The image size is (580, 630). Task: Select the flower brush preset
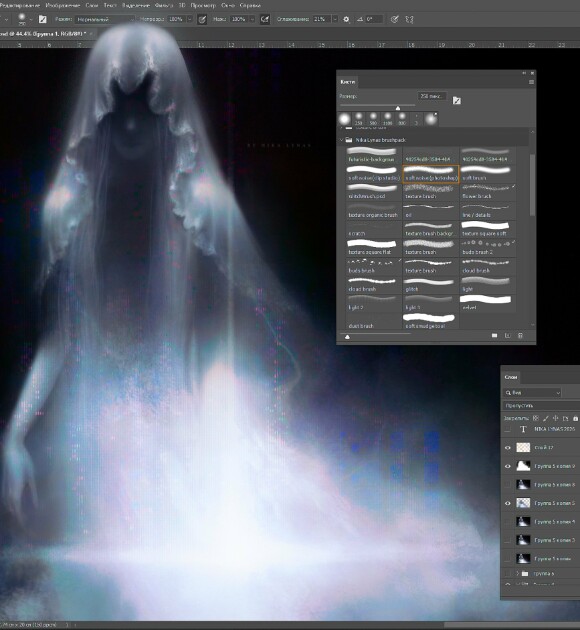[487, 192]
